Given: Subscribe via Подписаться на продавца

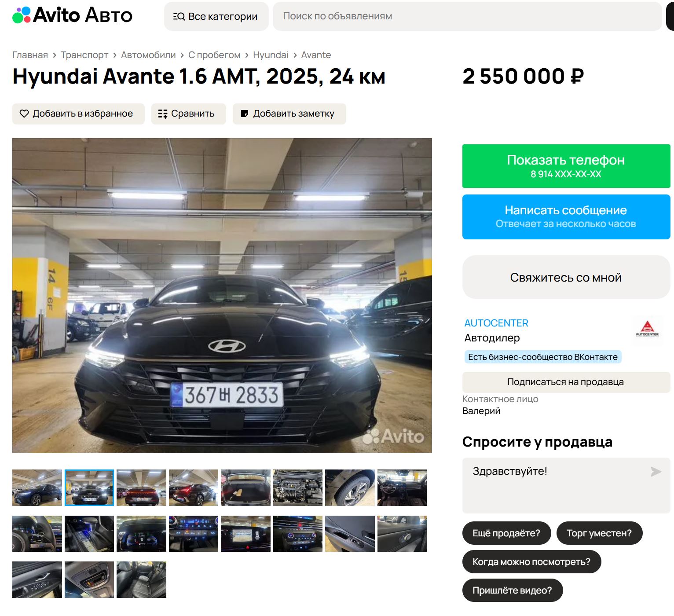Looking at the screenshot, I should tap(566, 382).
